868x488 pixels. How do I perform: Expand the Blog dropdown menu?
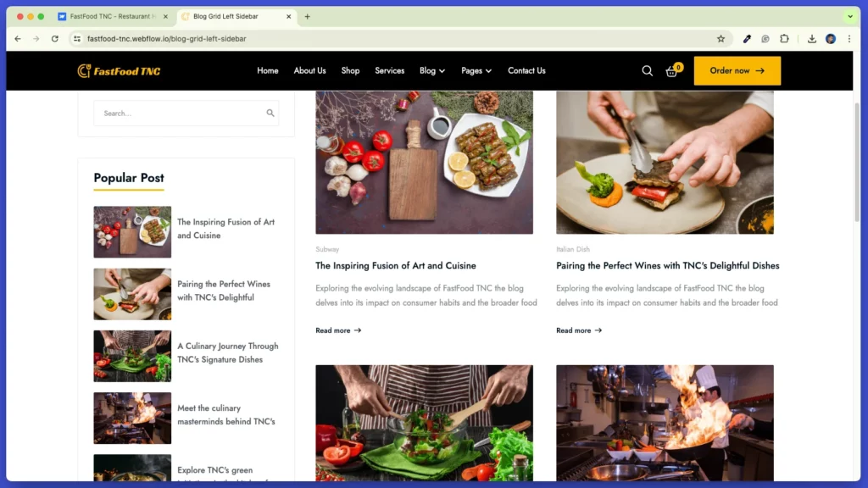point(431,71)
